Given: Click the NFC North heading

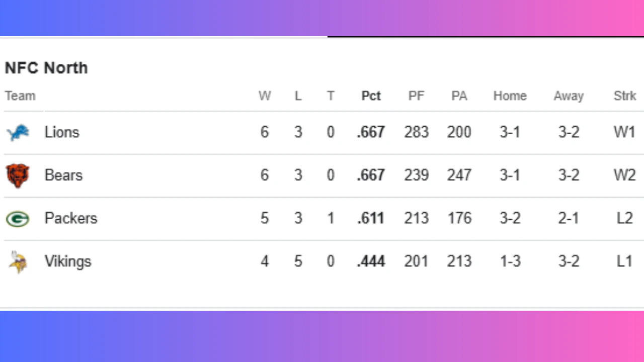Looking at the screenshot, I should 46,68.
